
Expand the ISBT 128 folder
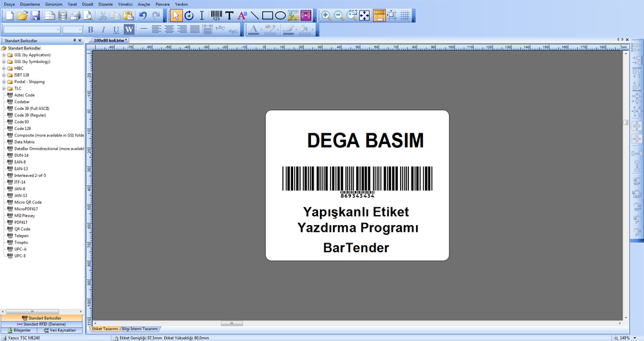point(4,75)
